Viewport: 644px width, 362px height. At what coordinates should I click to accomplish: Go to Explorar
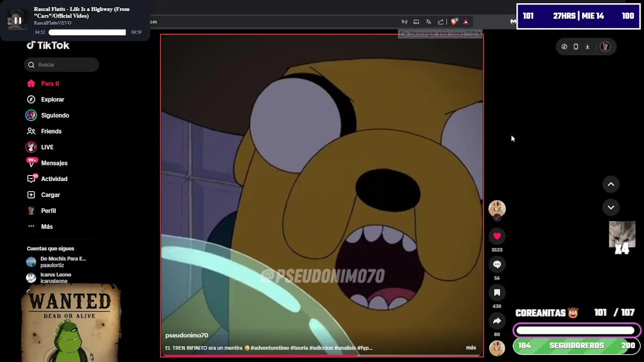(x=52, y=100)
